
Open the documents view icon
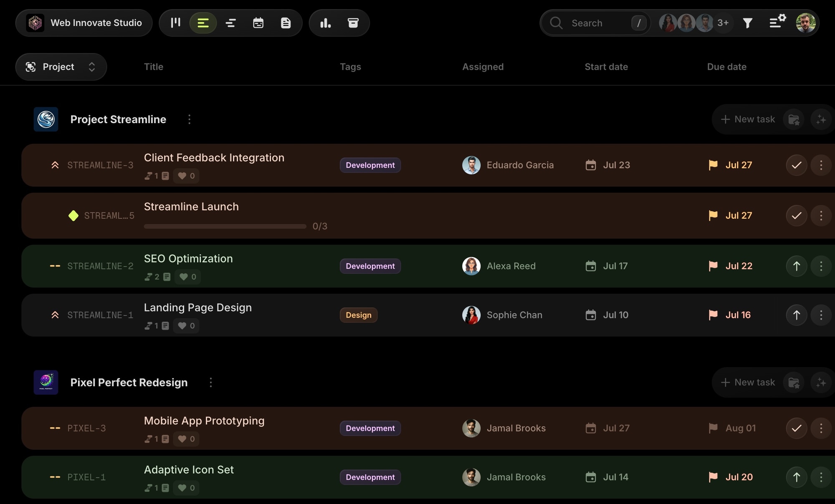tap(286, 23)
